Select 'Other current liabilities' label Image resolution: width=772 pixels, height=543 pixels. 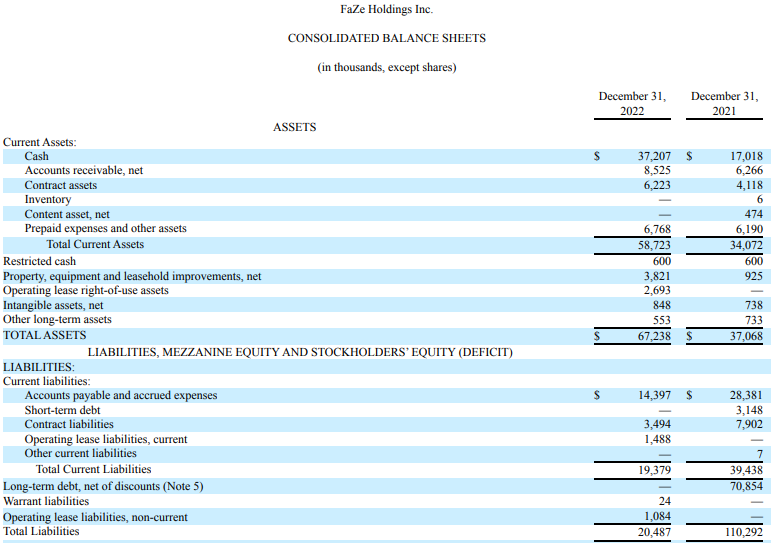click(80, 454)
